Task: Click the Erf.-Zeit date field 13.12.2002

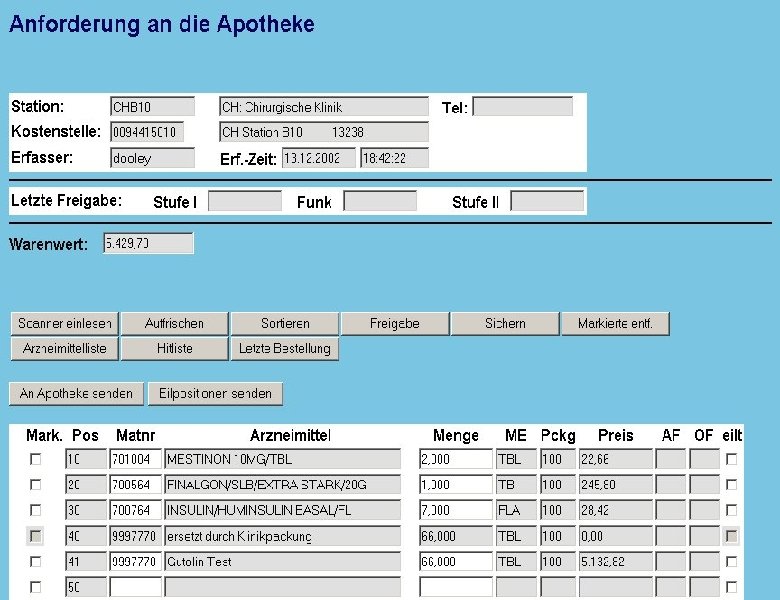Action: pos(319,158)
